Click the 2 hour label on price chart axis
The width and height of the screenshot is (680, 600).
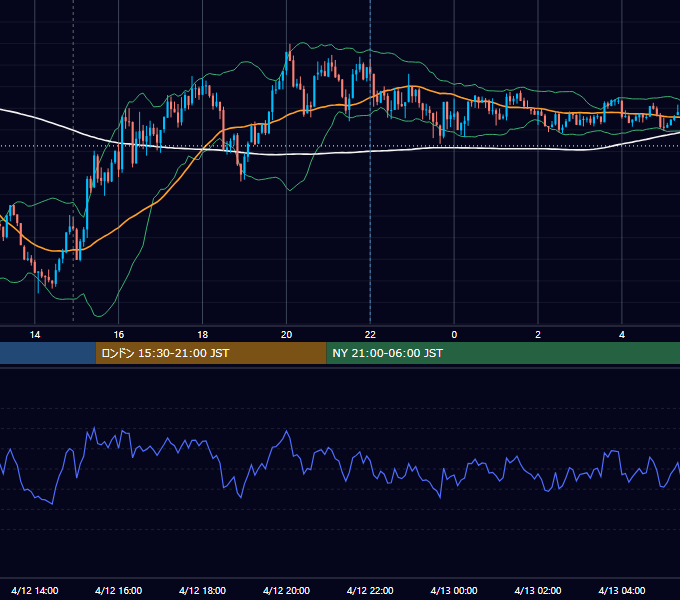point(538,335)
